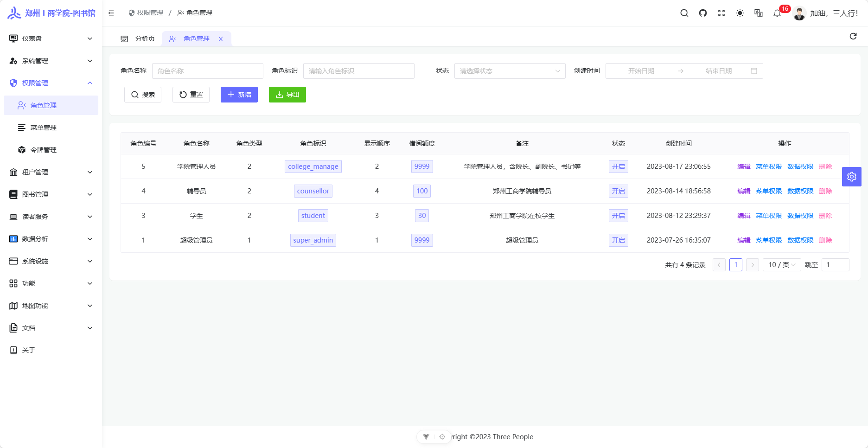Viewport: 868px width, 448px height.
Task: Collapse the 权限管理 menu chevron
Action: (x=90, y=83)
